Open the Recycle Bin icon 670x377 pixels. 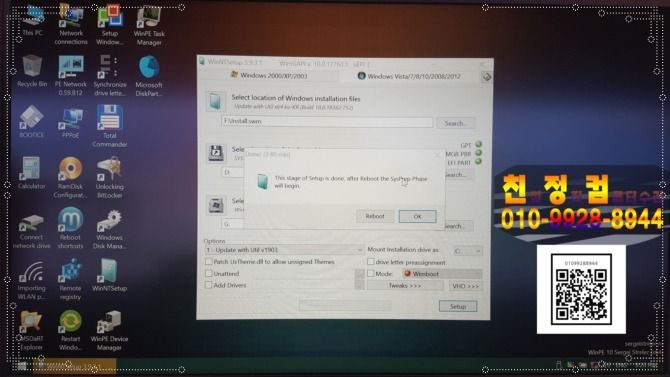tap(32, 71)
